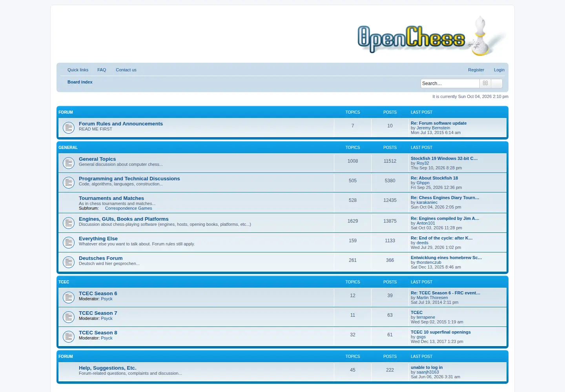View last post 'unable to log in'
Screen dimensions: 565x392
426,367
